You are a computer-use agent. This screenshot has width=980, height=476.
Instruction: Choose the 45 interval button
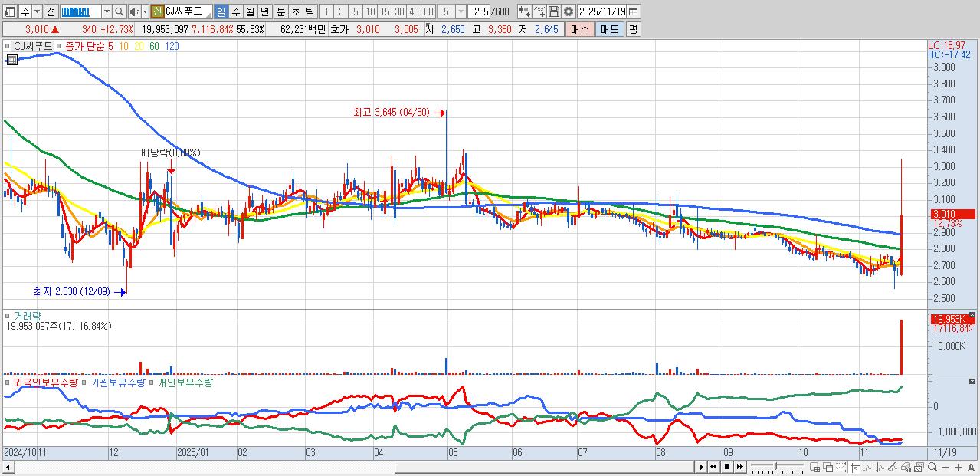[x=414, y=11]
